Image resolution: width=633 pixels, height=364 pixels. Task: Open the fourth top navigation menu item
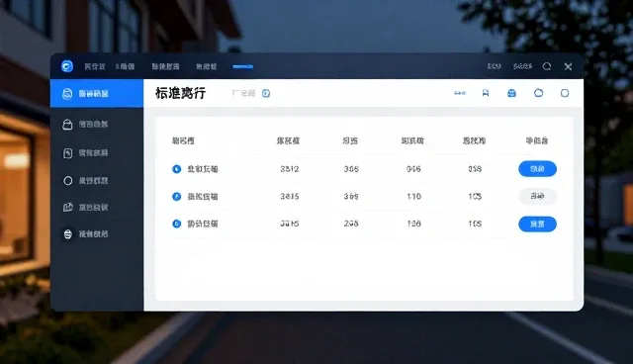[x=207, y=66]
